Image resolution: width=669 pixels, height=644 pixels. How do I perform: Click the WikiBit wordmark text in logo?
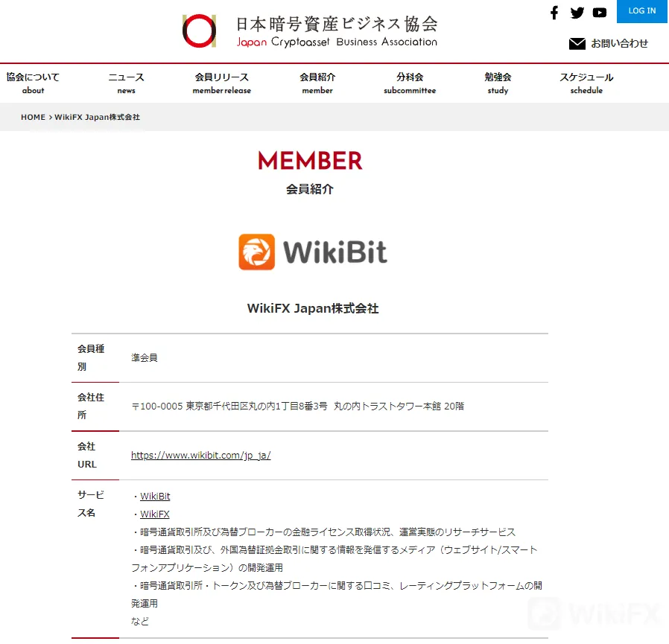pyautogui.click(x=335, y=252)
